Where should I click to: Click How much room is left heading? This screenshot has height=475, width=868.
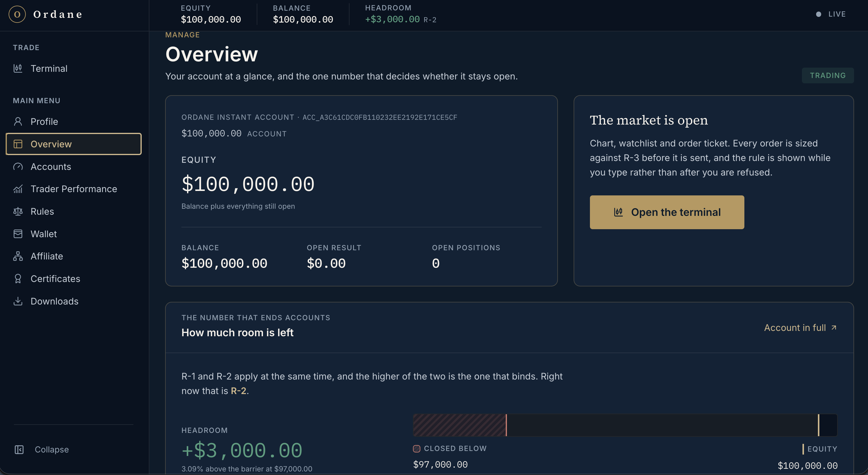pyautogui.click(x=237, y=332)
